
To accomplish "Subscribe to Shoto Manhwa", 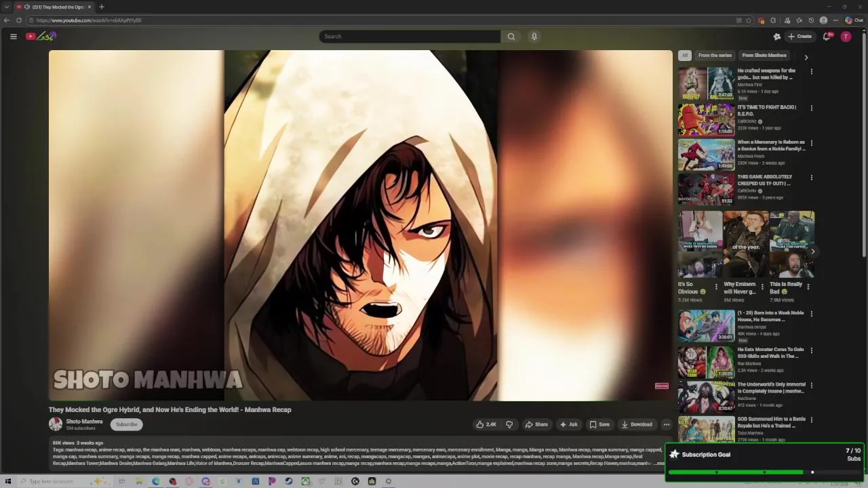I will tap(126, 424).
